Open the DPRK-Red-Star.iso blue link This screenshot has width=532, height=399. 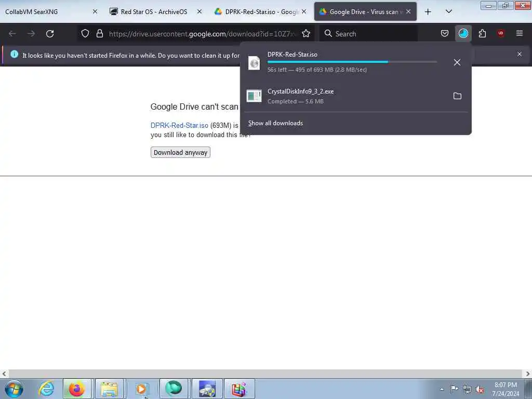pos(179,125)
